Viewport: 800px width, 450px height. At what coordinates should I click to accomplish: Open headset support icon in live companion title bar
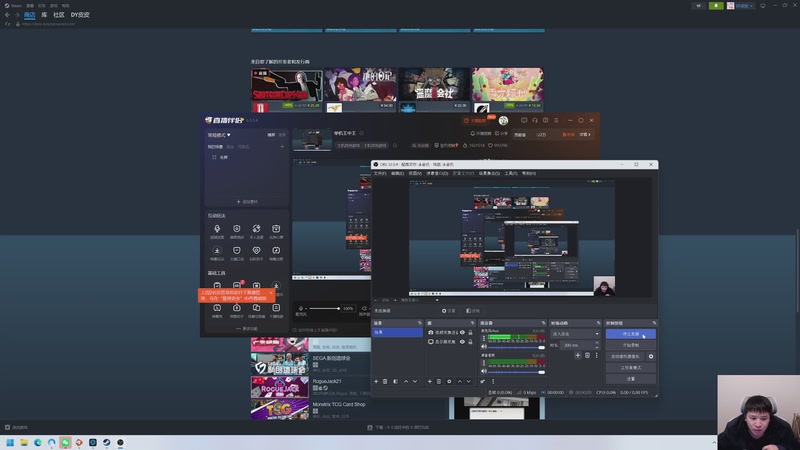[x=535, y=120]
